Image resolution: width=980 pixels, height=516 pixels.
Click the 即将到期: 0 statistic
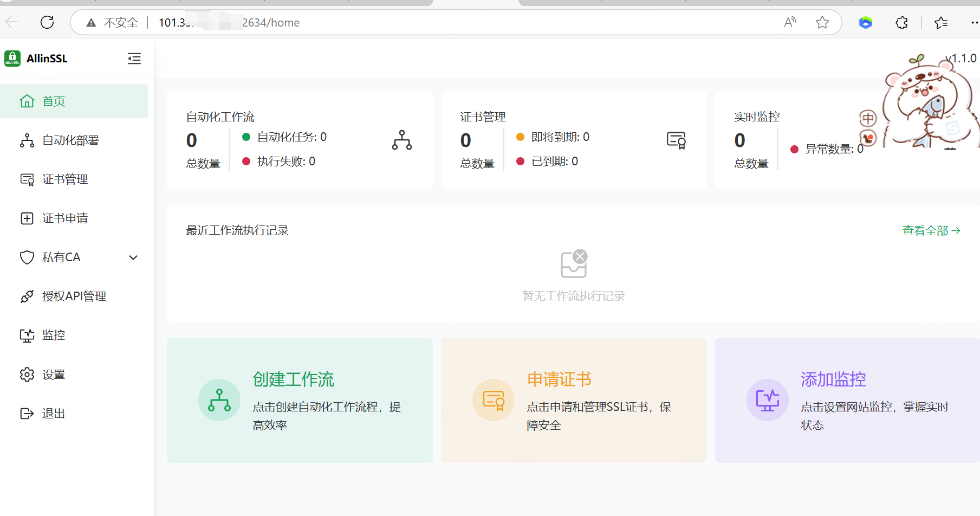point(553,137)
